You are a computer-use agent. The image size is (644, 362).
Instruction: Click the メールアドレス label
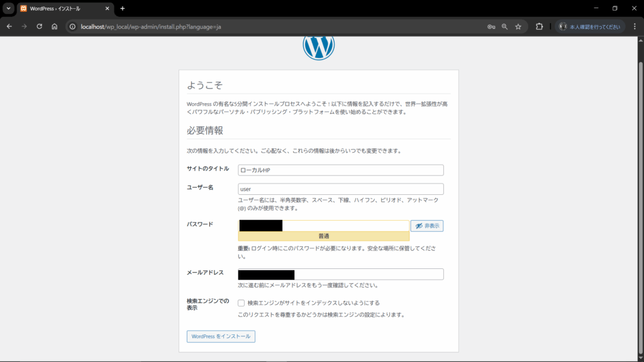206,273
